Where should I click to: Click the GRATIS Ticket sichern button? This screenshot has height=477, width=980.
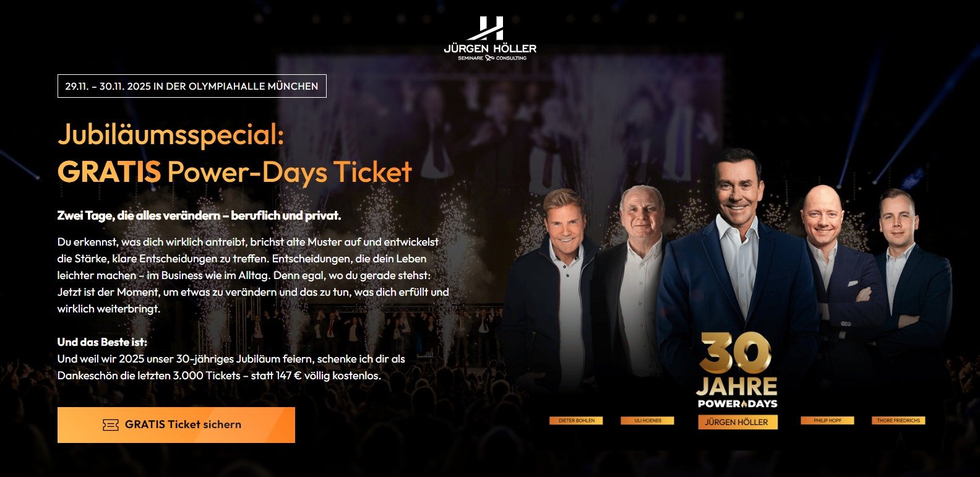[x=176, y=425]
